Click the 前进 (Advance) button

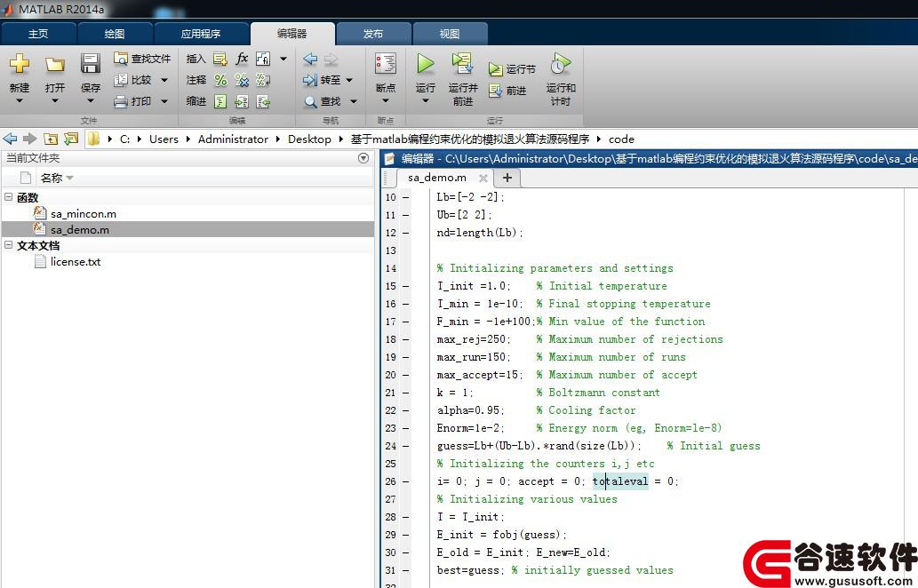[x=507, y=91]
